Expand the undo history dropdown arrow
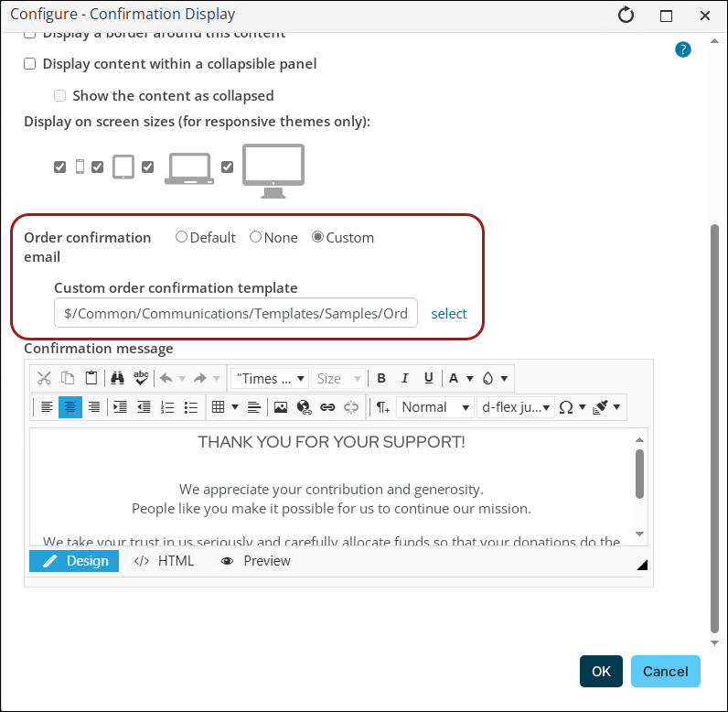 point(183,379)
